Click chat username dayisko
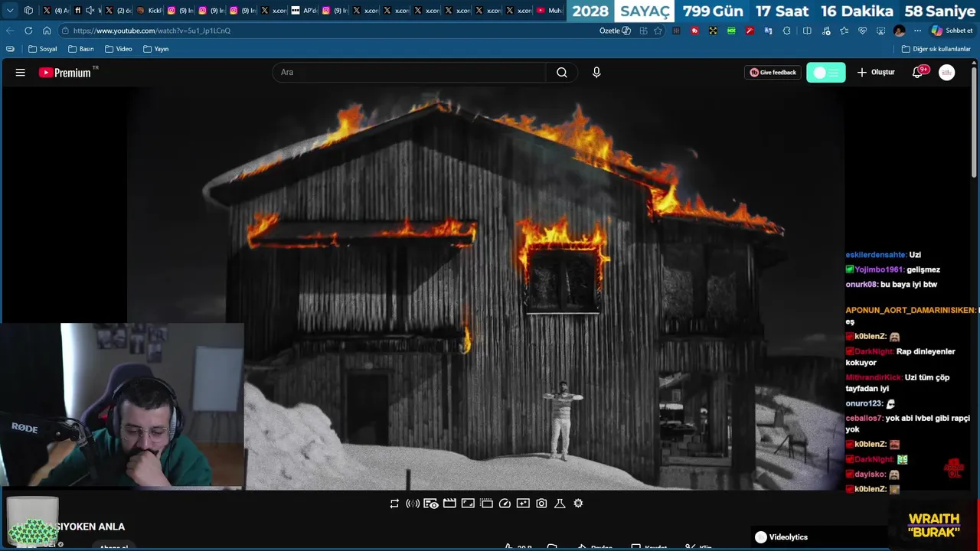The width and height of the screenshot is (980, 551). point(870,474)
